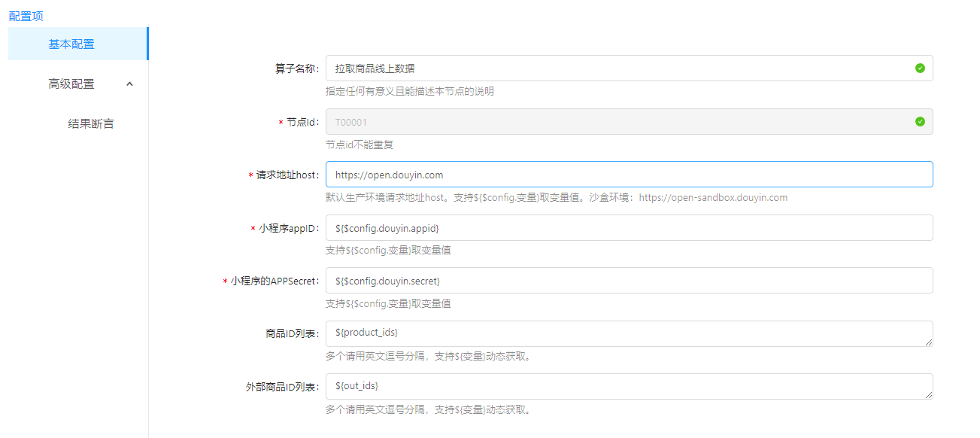Go to the 结果断言 section

pos(91,124)
